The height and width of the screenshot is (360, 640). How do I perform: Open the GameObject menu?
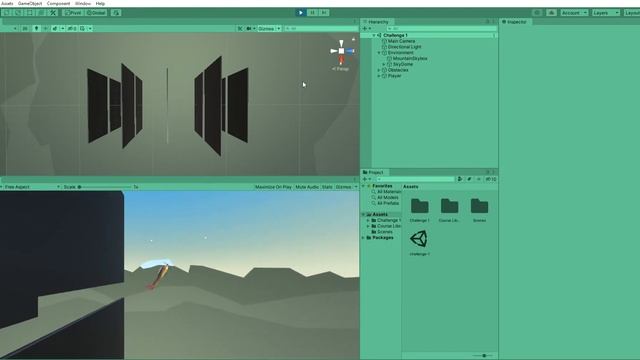[30, 3]
